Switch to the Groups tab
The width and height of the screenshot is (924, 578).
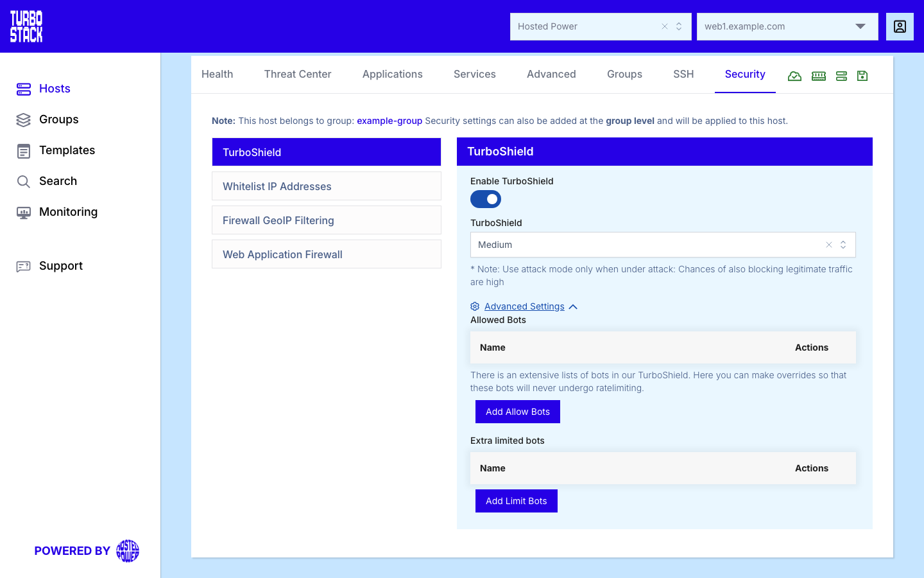(x=624, y=74)
